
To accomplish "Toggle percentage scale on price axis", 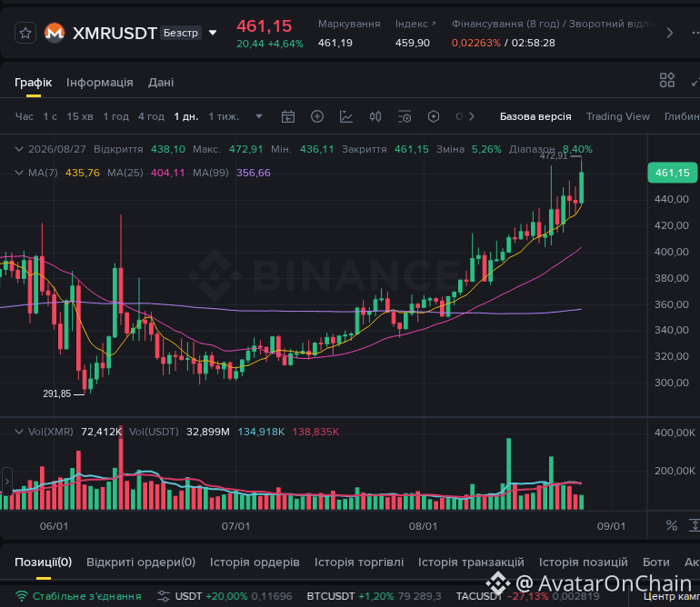I will [672, 525].
